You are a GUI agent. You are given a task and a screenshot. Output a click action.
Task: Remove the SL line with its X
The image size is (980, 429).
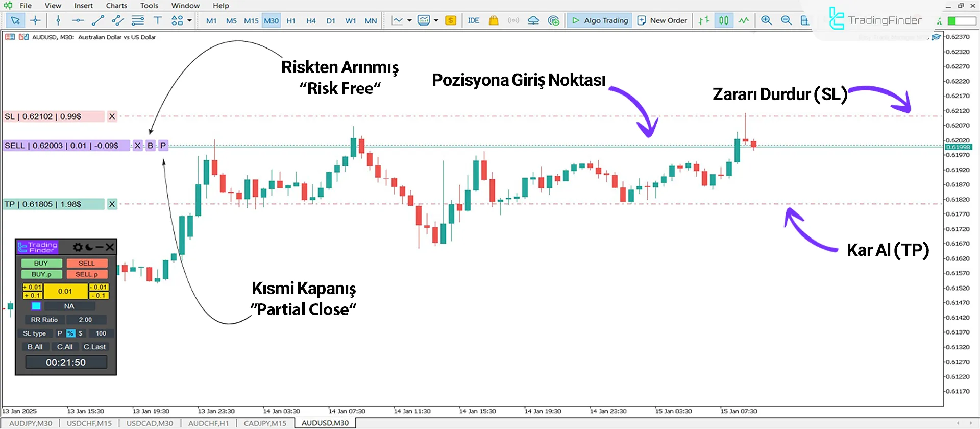coord(112,116)
